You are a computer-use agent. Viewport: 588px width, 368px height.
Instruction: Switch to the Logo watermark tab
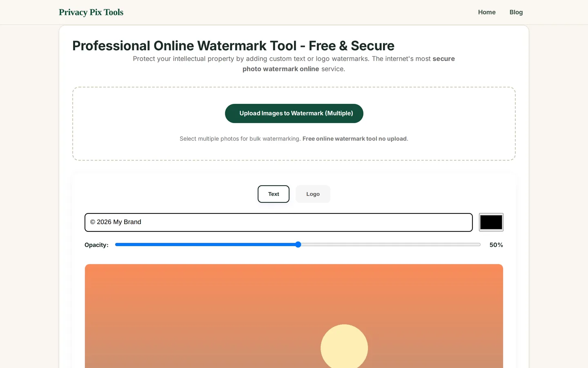[x=313, y=194]
